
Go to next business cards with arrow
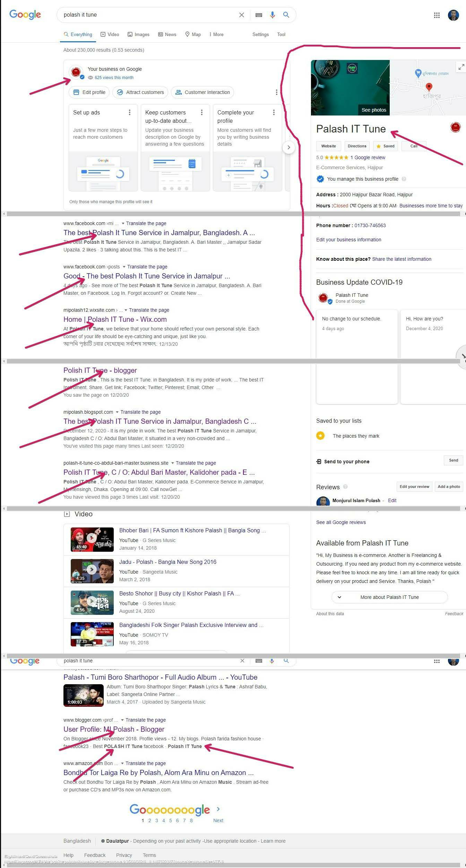pyautogui.click(x=288, y=147)
